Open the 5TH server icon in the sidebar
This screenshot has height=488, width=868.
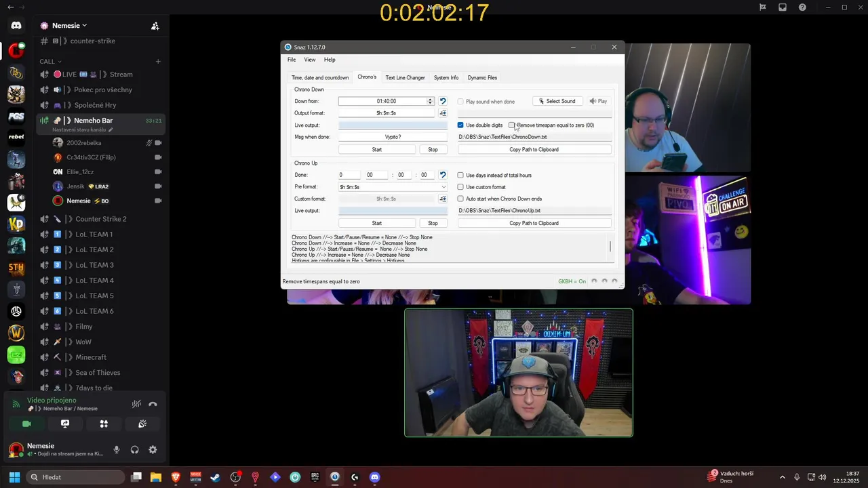click(x=16, y=268)
